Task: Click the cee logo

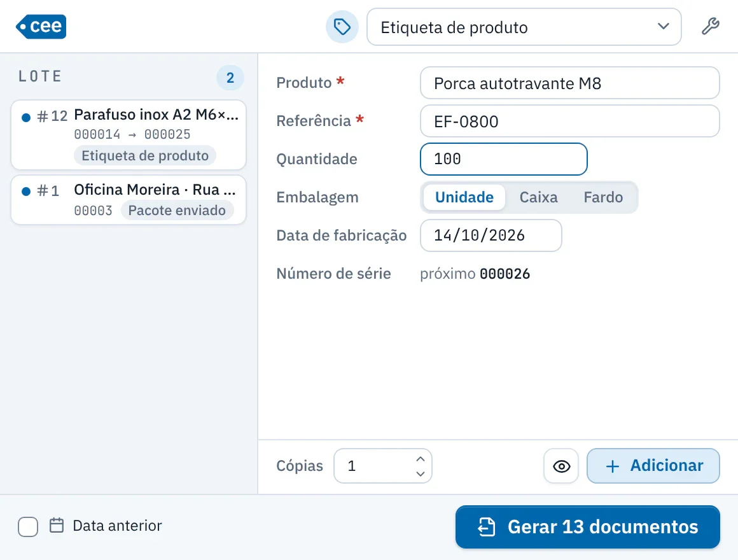Action: pos(41,26)
